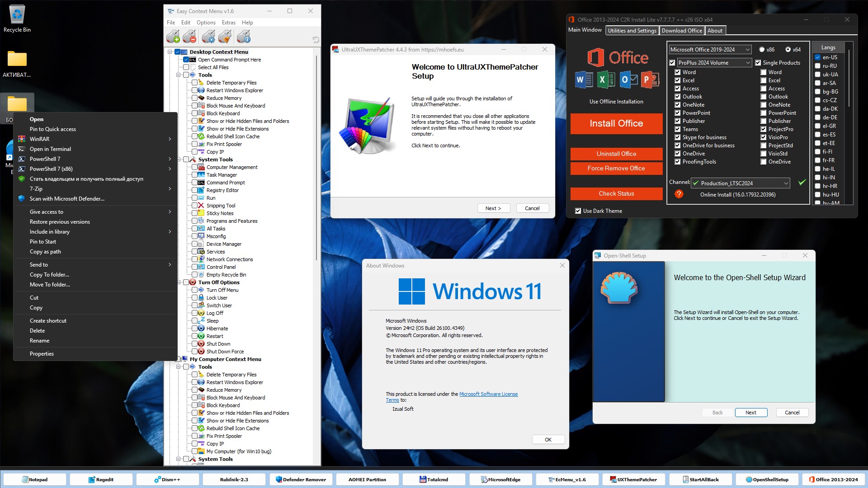Click the Regedit taskbar button
Viewport: 868px width, 488px height.
[x=101, y=479]
